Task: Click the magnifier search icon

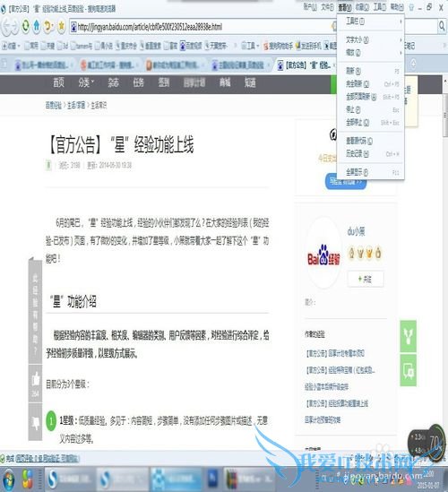Action: [x=442, y=26]
